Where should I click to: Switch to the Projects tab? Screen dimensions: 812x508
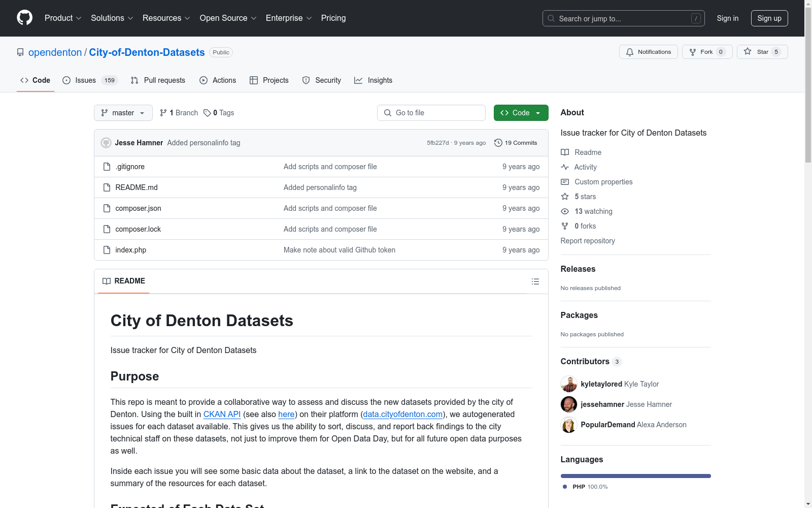[269, 80]
